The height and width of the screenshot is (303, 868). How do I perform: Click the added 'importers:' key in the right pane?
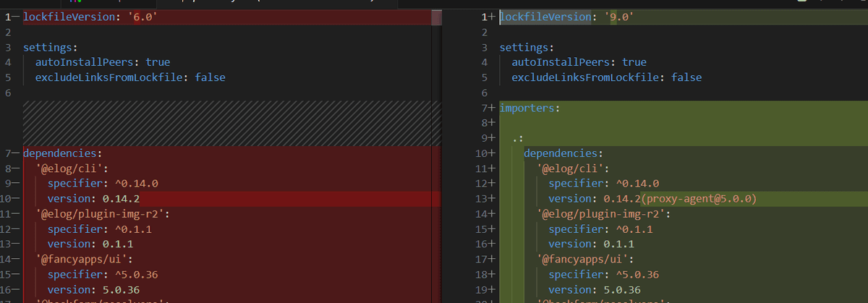pos(529,108)
